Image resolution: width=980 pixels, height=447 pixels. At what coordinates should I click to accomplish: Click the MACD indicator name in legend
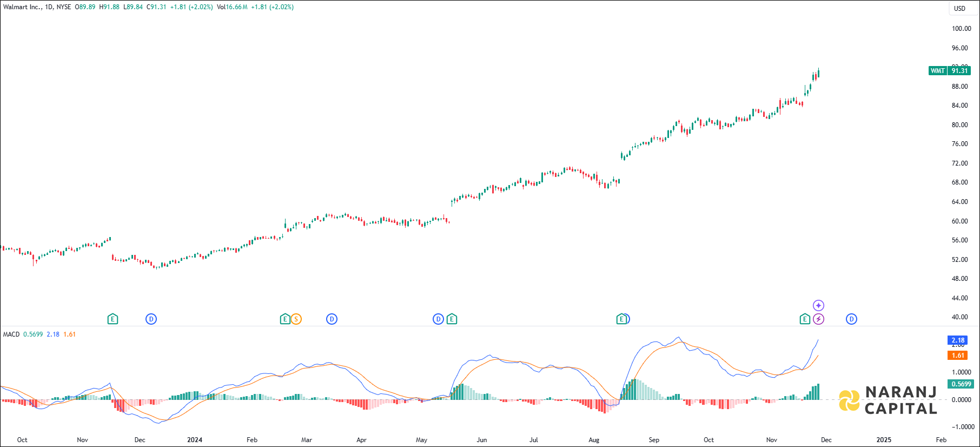pyautogui.click(x=11, y=334)
